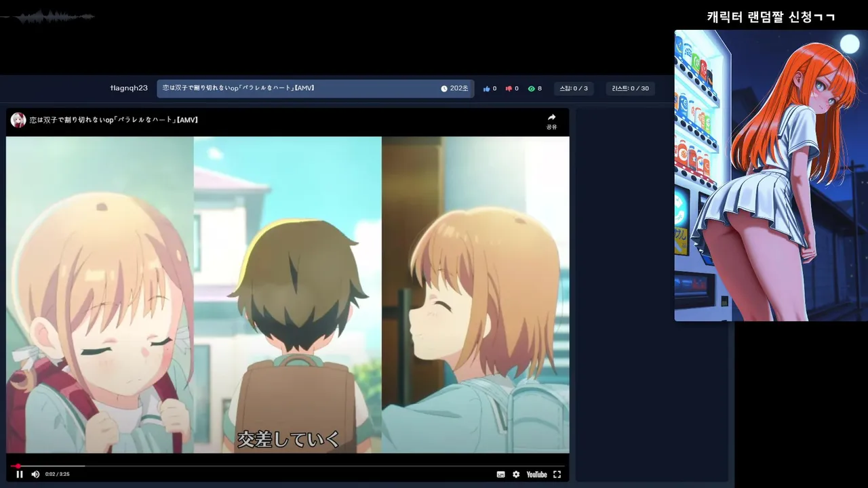
Task: Click the 캐릭터 랜덤짤 신청ㄱㄱ heading
Action: (771, 17)
